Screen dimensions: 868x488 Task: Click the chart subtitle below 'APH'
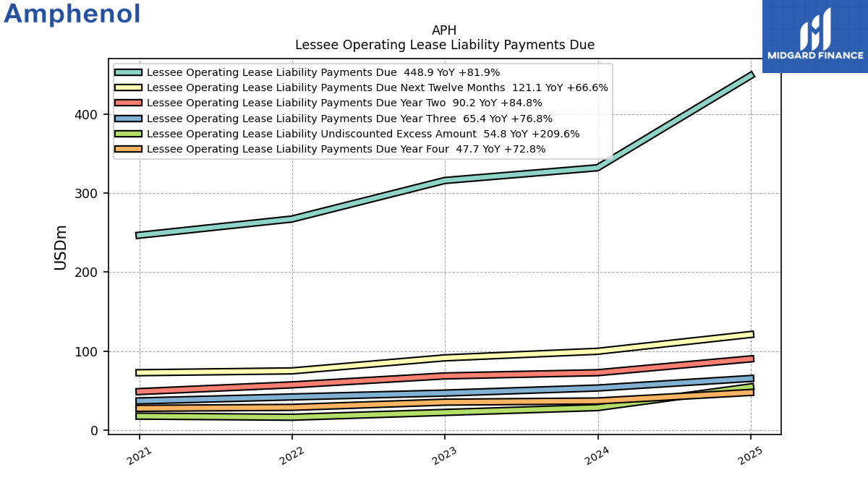[445, 45]
